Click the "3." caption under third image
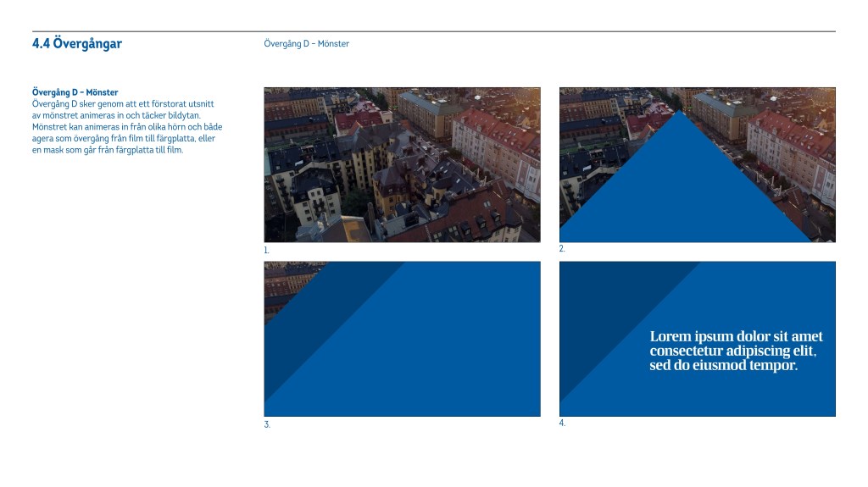The width and height of the screenshot is (868, 487). click(267, 425)
